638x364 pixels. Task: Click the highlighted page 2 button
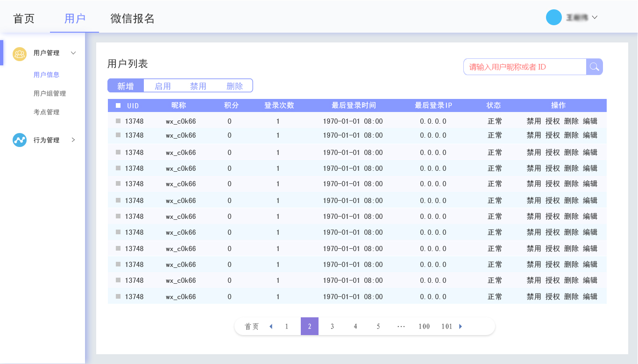tap(310, 327)
